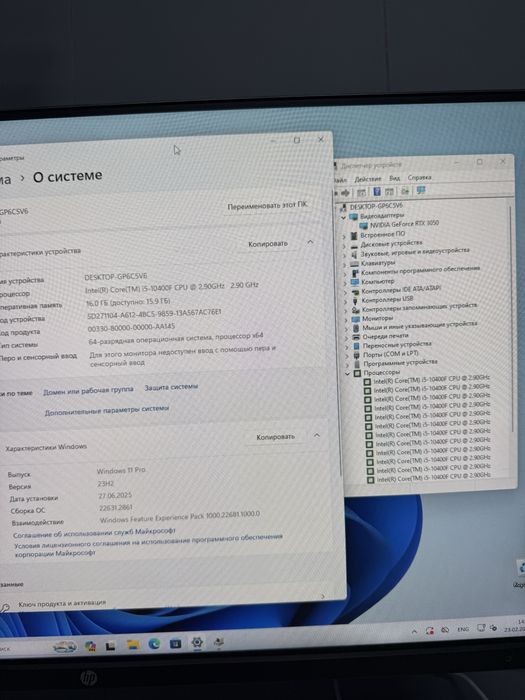Click the Порты (COM и LPT) icon
The width and height of the screenshot is (525, 700).
pyautogui.click(x=356, y=355)
